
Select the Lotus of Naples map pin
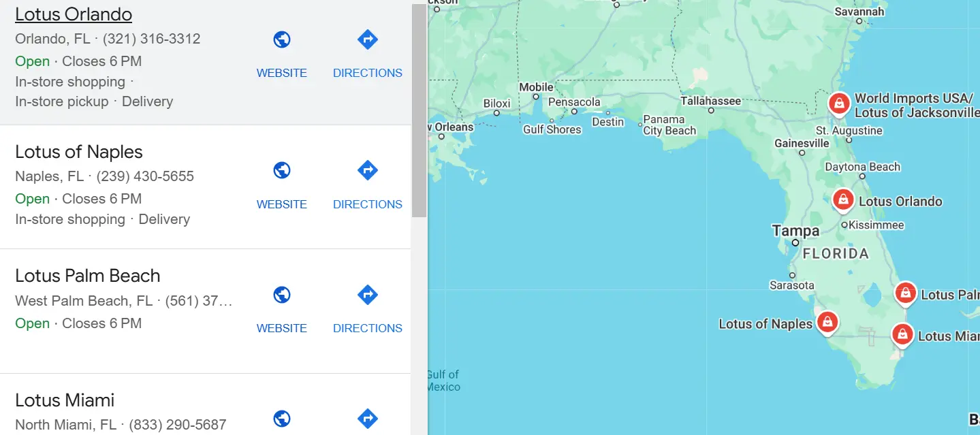click(827, 322)
